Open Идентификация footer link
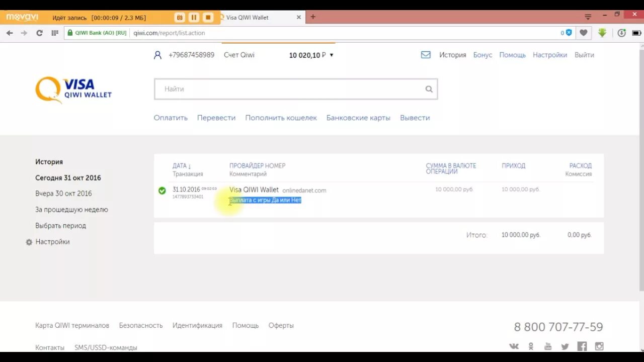 coord(197,325)
